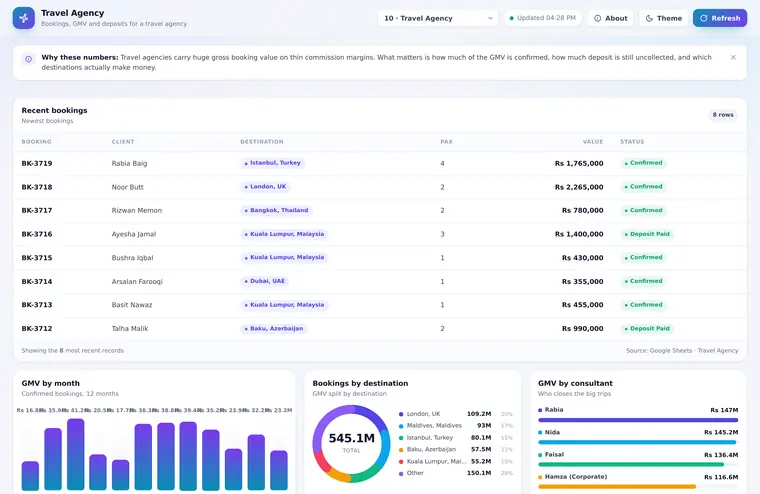Click the London, UK destination tag
This screenshot has width=760, height=494.
pyautogui.click(x=265, y=187)
